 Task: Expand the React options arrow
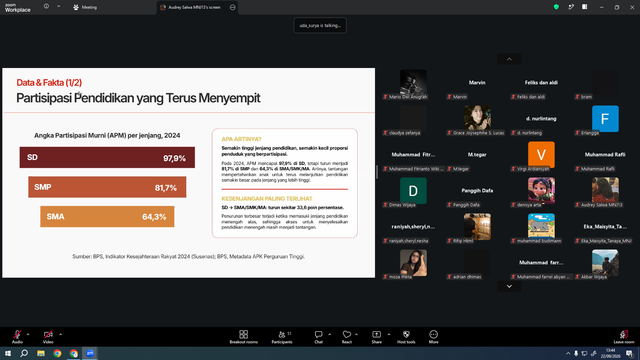tap(356, 334)
